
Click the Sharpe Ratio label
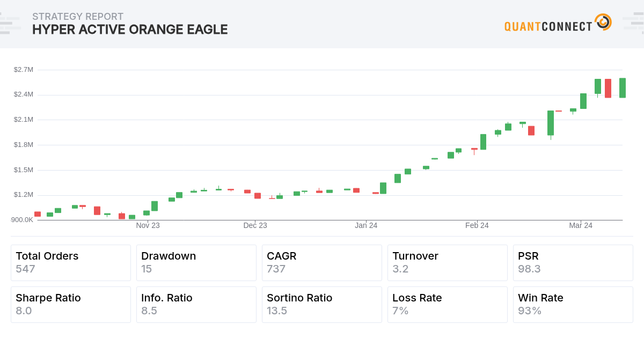click(x=48, y=298)
